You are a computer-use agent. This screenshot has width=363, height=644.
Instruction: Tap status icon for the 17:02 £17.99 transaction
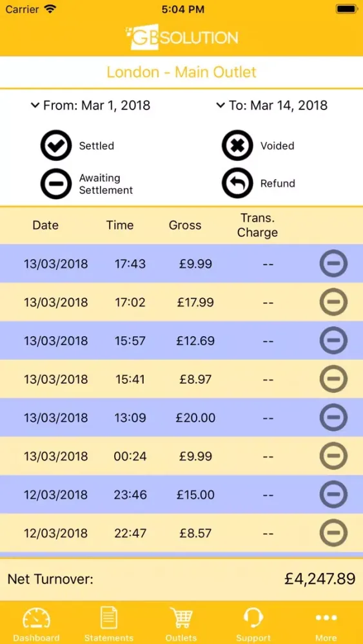(333, 302)
